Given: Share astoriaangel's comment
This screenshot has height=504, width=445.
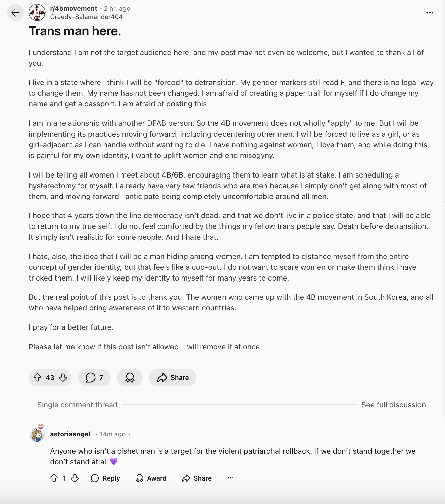Looking at the screenshot, I should click(x=197, y=478).
